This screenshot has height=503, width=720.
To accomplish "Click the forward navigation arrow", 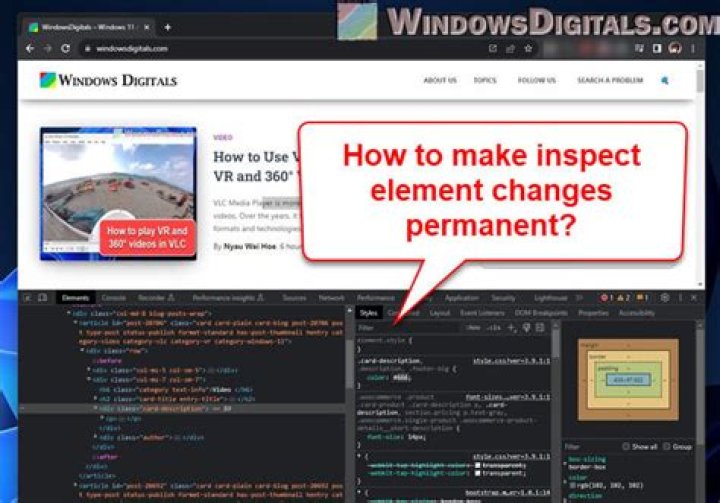I will [48, 48].
